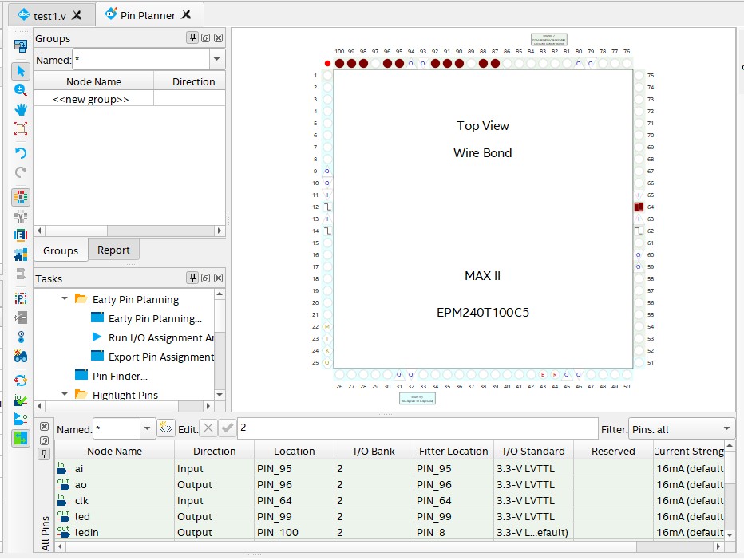The image size is (744, 560).
Task: Switch to the Report tab
Action: click(x=113, y=250)
